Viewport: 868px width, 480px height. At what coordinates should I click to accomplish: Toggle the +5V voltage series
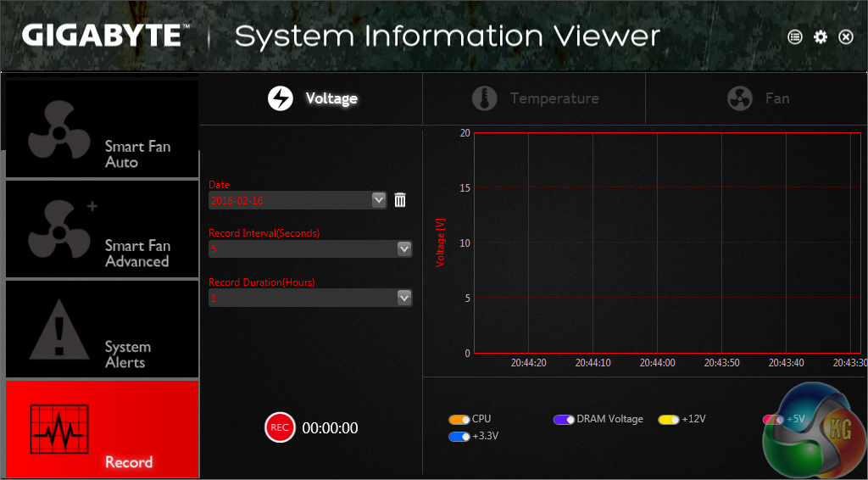(x=773, y=420)
